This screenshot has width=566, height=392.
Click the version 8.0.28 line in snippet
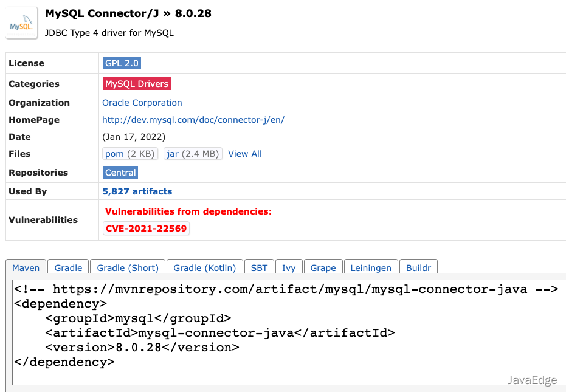tap(142, 348)
